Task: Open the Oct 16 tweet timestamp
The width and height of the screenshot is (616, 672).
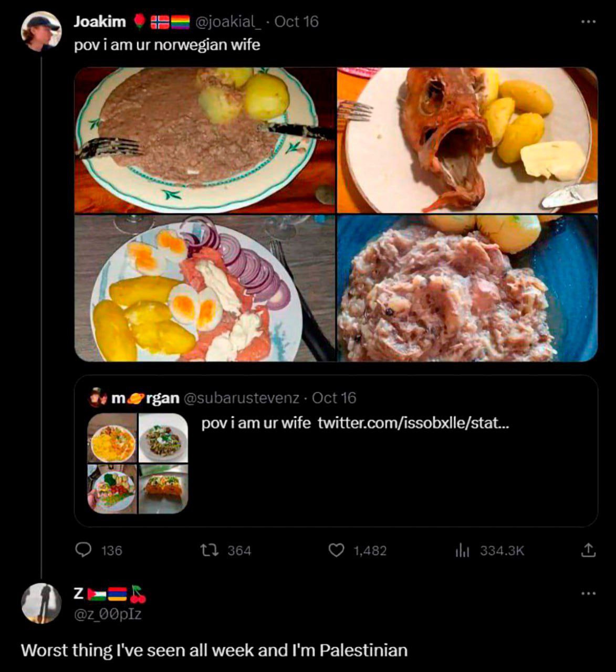Action: coord(296,22)
